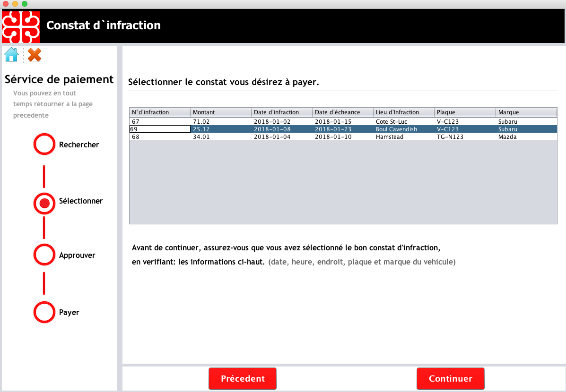Click the Payer step circle

44,312
